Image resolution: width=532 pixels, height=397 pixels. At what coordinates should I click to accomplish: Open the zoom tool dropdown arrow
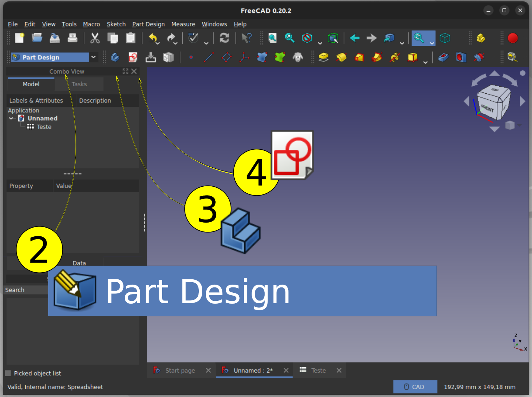[432, 43]
